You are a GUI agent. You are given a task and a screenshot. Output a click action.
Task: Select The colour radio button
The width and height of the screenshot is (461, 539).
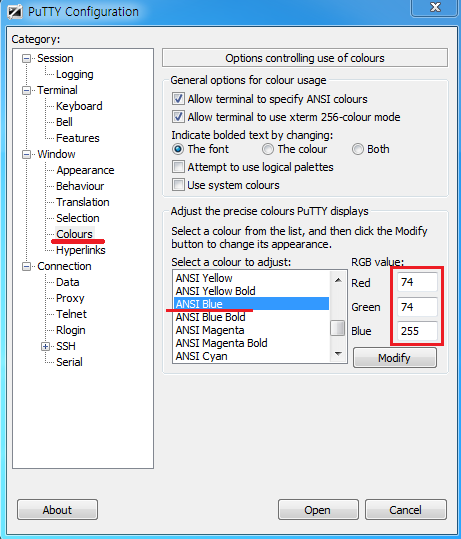click(268, 149)
